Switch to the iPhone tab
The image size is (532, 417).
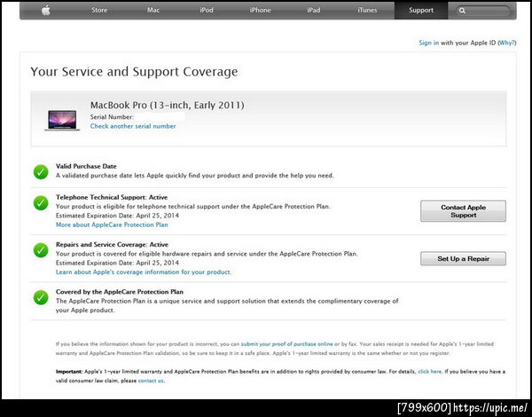[260, 10]
